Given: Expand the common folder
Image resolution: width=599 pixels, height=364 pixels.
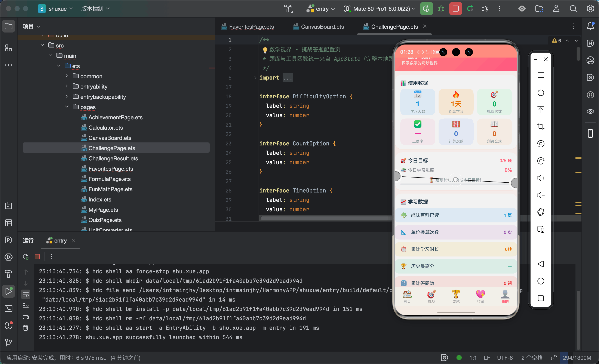Looking at the screenshot, I should pyautogui.click(x=66, y=76).
